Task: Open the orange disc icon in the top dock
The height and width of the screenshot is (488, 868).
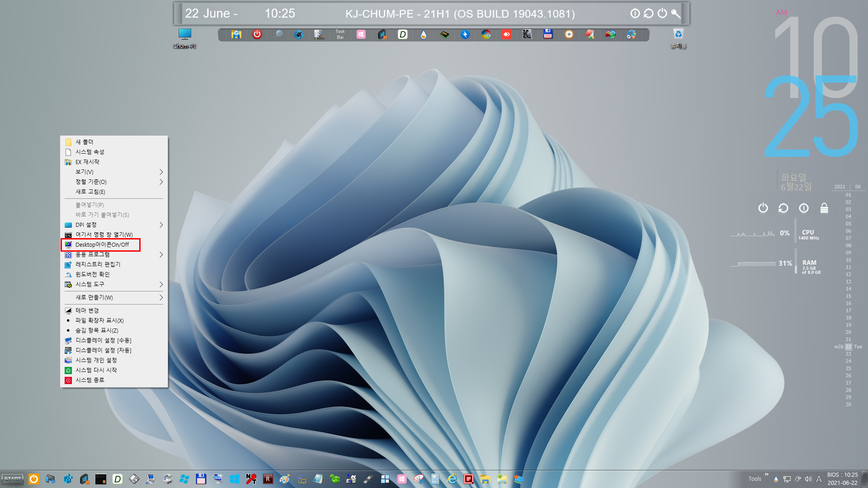Action: [569, 34]
